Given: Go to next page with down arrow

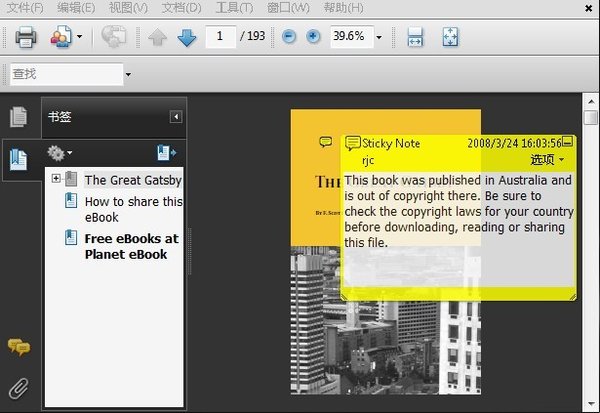Looking at the screenshot, I should tap(186, 38).
